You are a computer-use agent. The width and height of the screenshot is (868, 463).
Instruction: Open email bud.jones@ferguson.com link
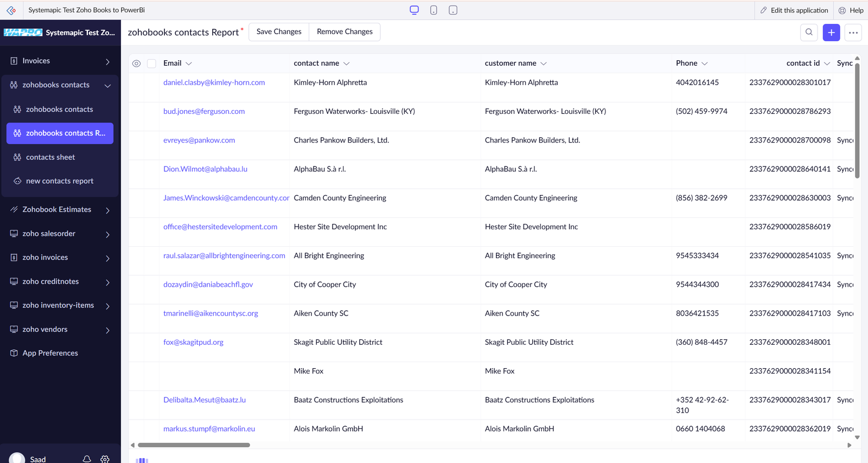[204, 111]
